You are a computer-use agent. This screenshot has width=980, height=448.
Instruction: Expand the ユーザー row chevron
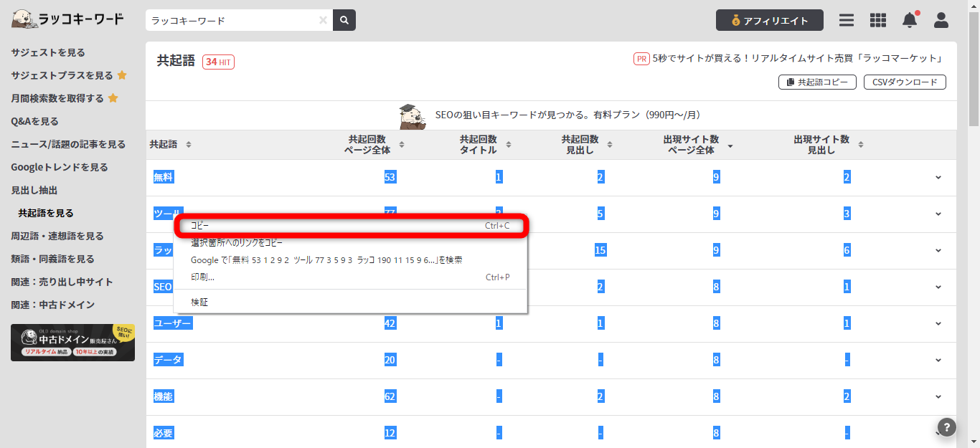(x=938, y=324)
